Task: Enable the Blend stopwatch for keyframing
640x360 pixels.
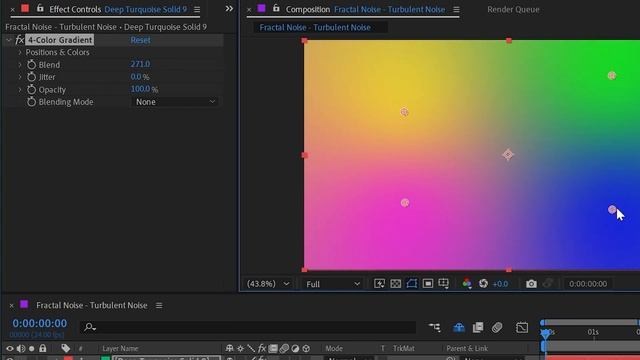Action: pos(31,64)
